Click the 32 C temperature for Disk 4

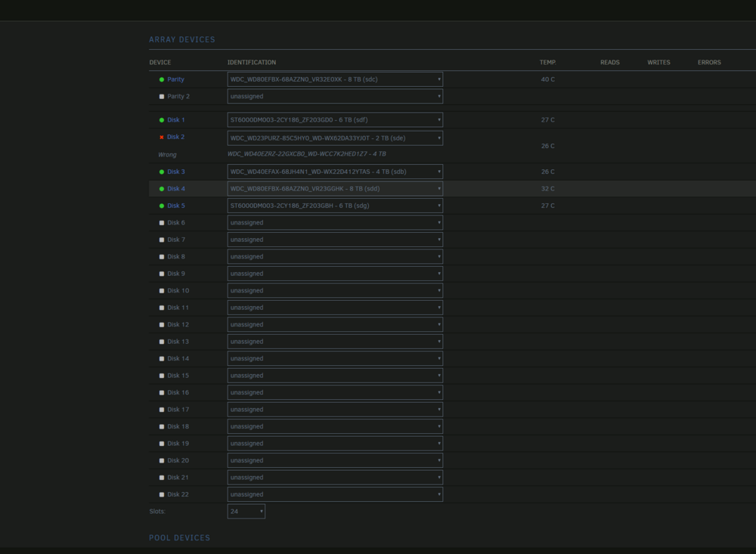[x=547, y=189]
